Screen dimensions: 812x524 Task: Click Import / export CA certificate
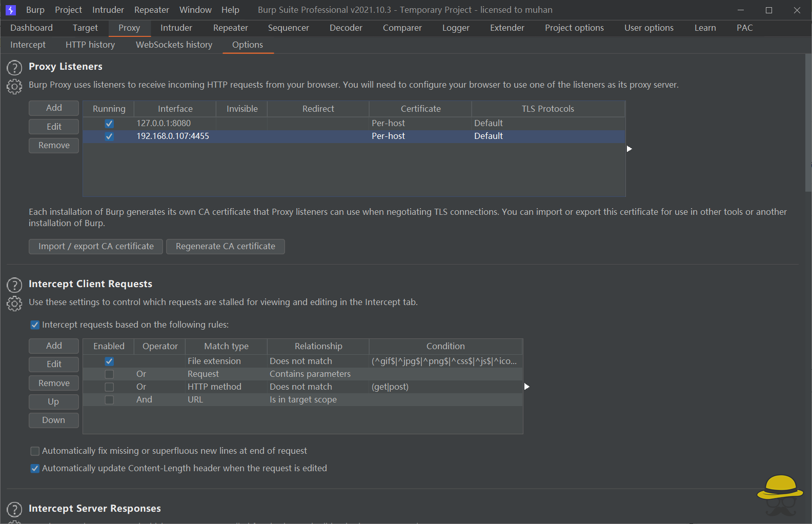pos(96,247)
